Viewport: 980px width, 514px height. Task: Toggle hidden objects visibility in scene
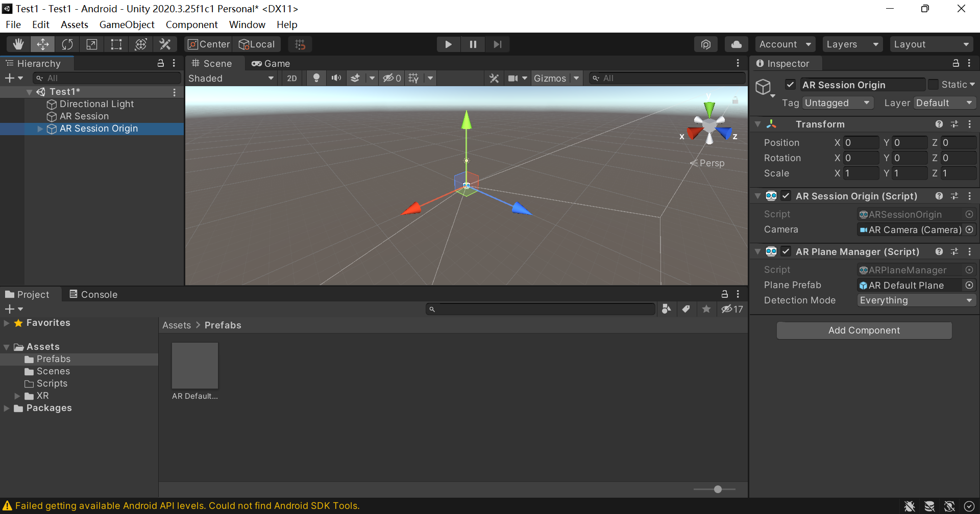pyautogui.click(x=392, y=78)
